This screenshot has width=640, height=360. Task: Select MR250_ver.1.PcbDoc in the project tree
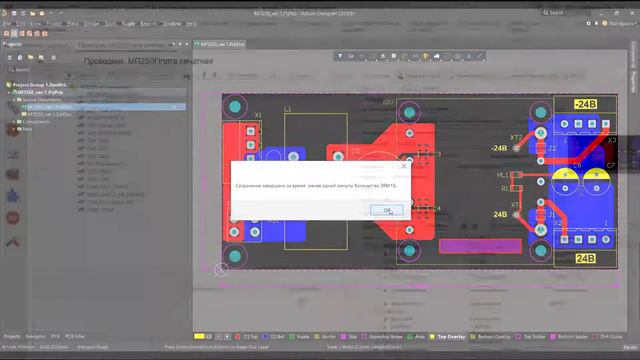pyautogui.click(x=49, y=107)
